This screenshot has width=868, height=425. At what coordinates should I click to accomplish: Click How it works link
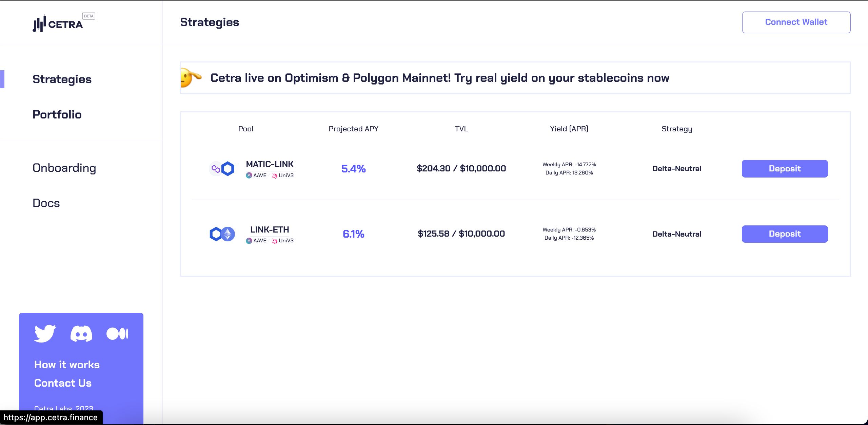pyautogui.click(x=67, y=365)
